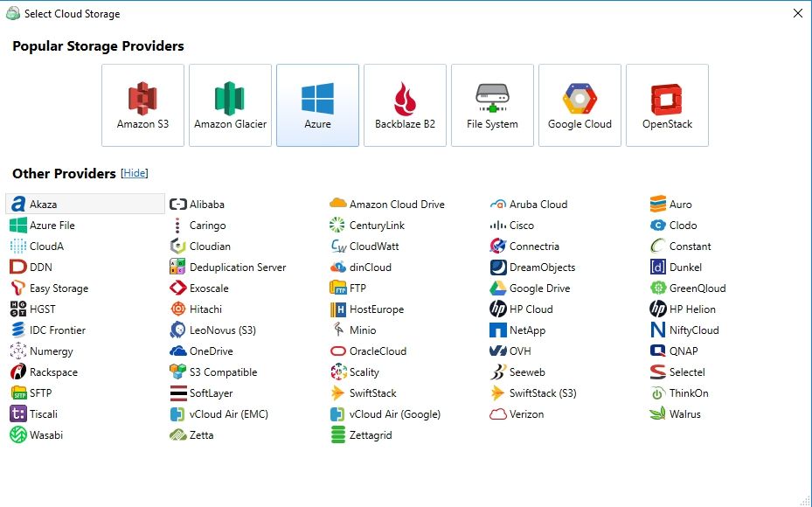Image resolution: width=812 pixels, height=507 pixels.
Task: Select the Azure storage provider tile
Action: 317,105
